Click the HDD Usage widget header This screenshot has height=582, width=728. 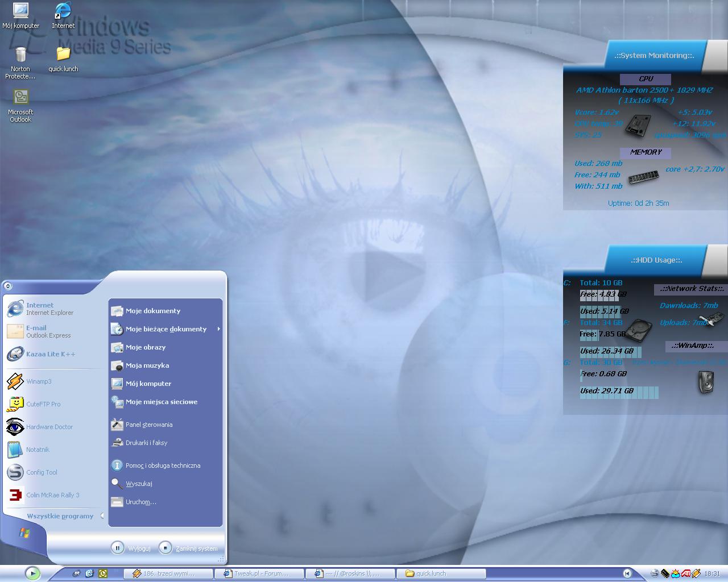(x=656, y=260)
